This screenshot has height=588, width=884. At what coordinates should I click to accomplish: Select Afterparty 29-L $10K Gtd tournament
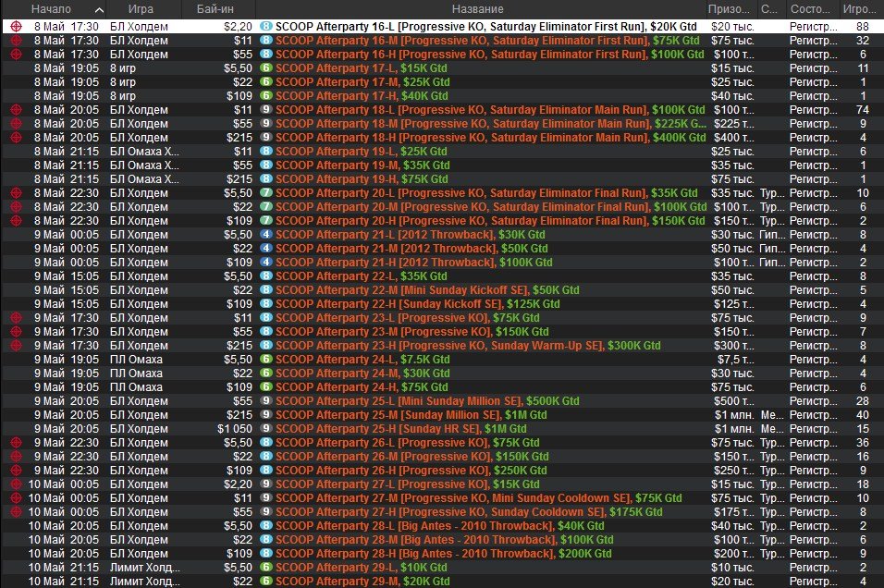tap(360, 568)
